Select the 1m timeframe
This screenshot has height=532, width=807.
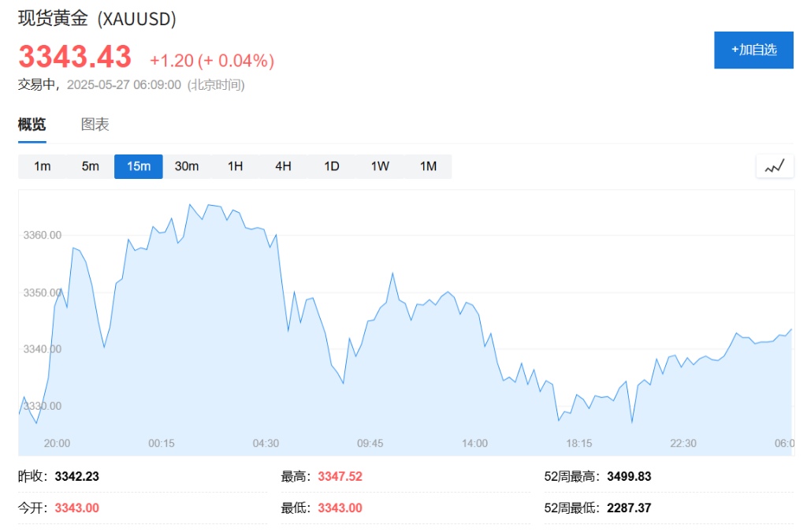[43, 166]
